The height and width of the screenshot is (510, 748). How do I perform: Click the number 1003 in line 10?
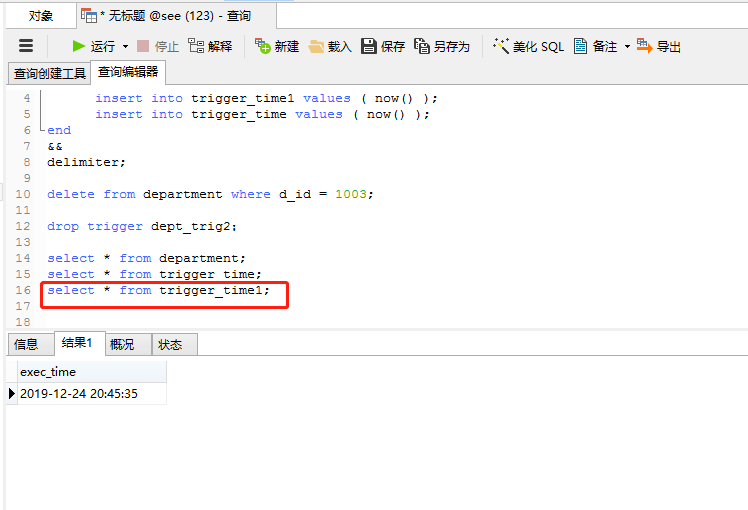pyautogui.click(x=351, y=194)
